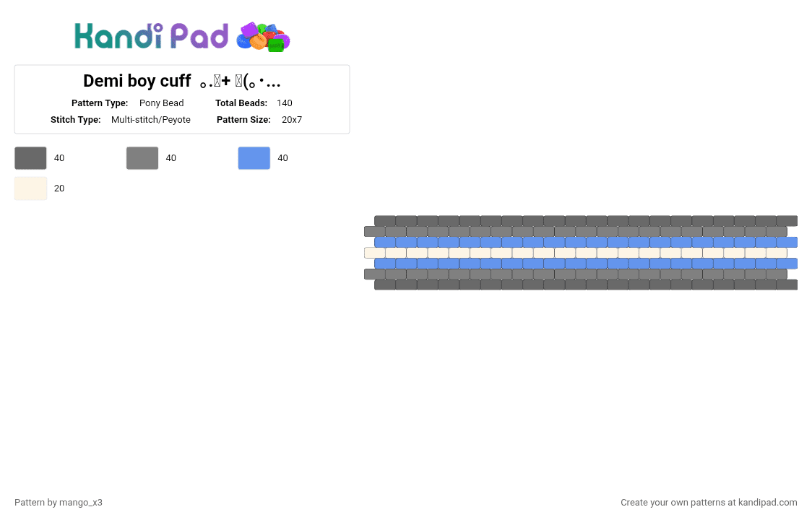Select the dark gray color swatch
Viewport: 812px width, 520px height.
click(30, 158)
